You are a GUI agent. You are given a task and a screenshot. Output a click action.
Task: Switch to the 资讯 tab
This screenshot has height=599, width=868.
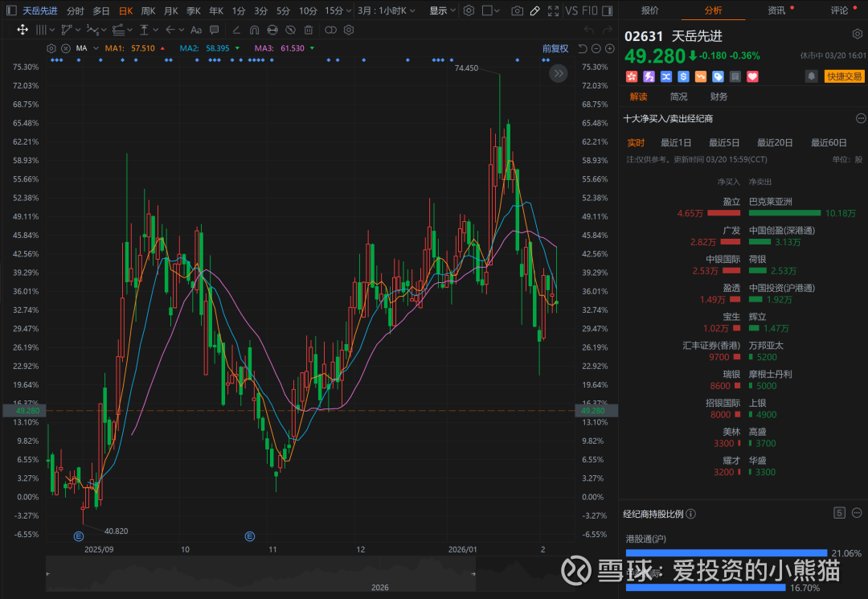pos(776,10)
